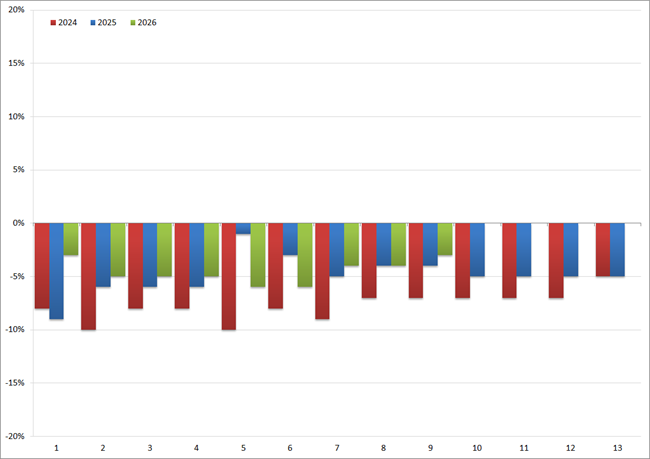Select the red 2024 bar in period 12

pos(556,260)
